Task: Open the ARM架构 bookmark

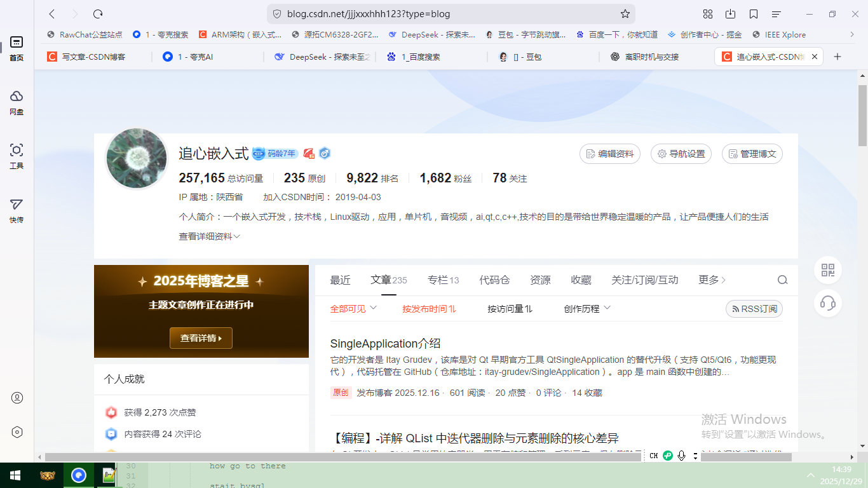Action: (x=240, y=35)
